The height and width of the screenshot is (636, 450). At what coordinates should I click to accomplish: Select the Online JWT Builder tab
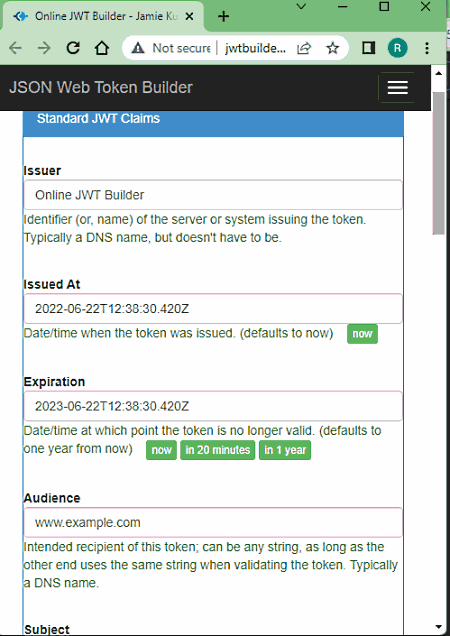(103, 16)
